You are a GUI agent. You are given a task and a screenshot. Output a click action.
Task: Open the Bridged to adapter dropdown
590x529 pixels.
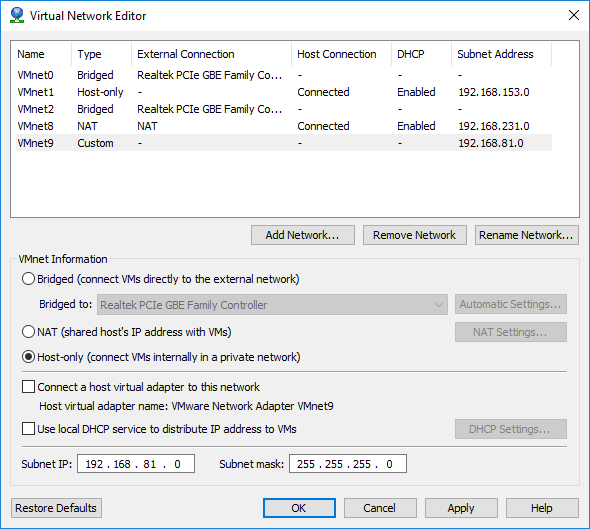(272, 304)
